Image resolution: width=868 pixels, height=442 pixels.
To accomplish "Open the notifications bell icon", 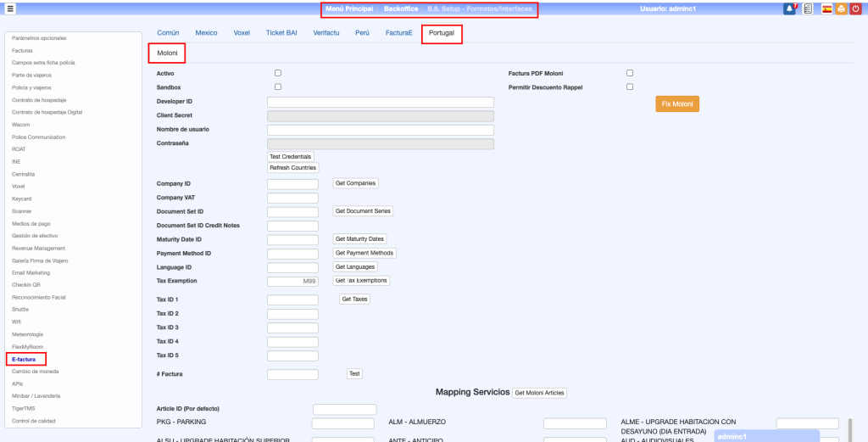I will [790, 8].
